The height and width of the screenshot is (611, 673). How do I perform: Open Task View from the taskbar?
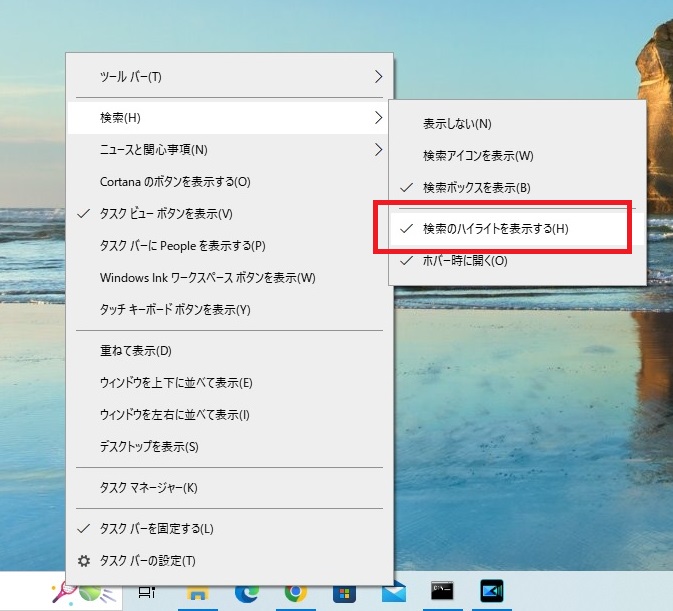[147, 593]
